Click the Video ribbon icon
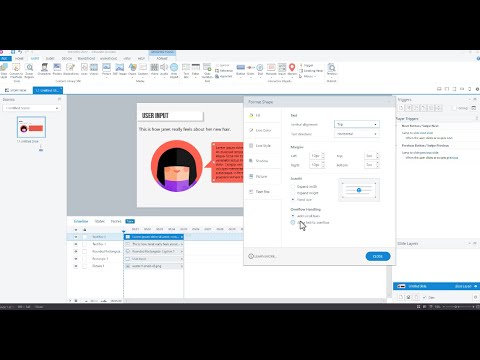 tap(154, 69)
